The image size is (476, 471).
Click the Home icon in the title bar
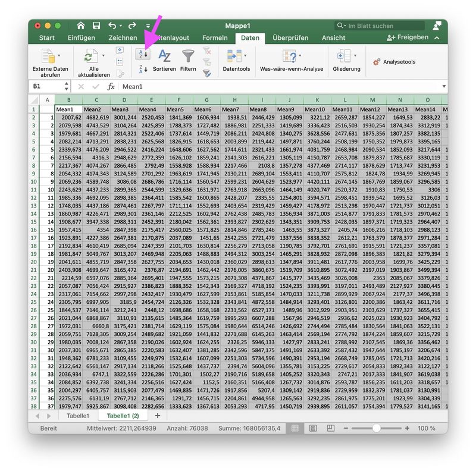[x=80, y=26]
